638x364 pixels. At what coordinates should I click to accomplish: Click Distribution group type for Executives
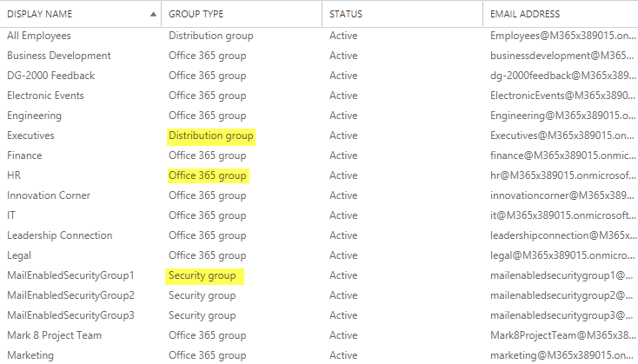210,136
